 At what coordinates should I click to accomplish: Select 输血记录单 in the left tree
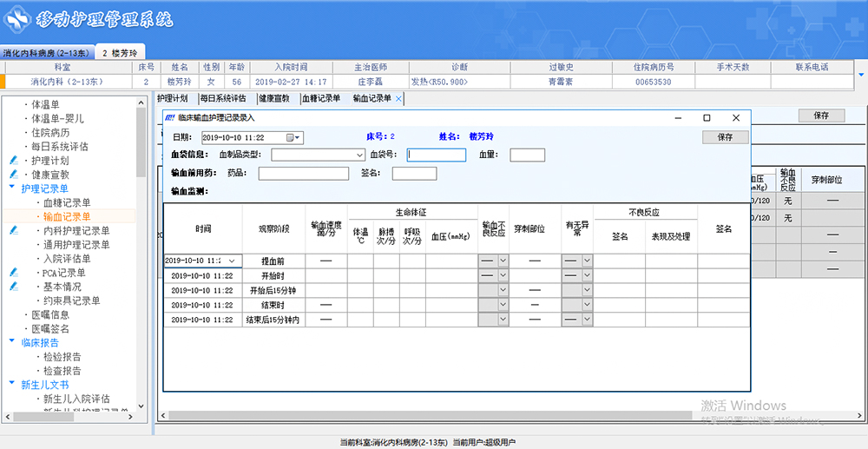click(67, 216)
